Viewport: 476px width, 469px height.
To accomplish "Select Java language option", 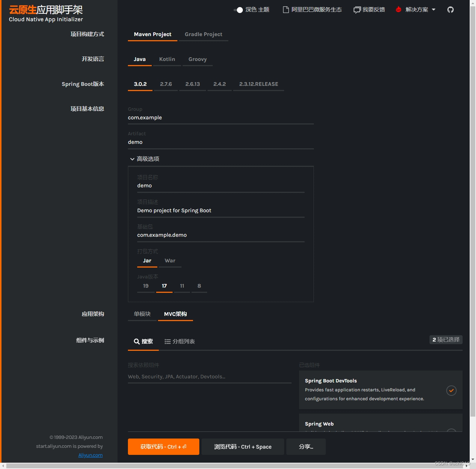I will coord(140,59).
